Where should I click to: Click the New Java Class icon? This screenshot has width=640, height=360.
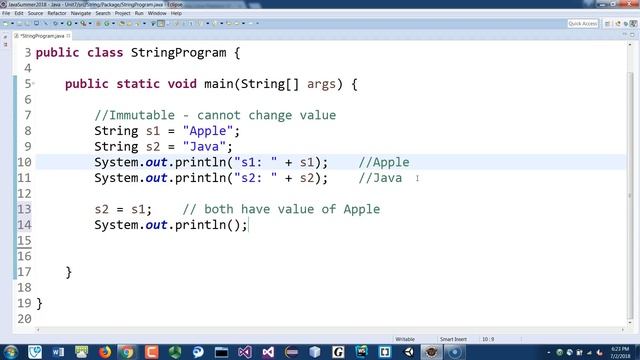pyautogui.click(x=107, y=23)
